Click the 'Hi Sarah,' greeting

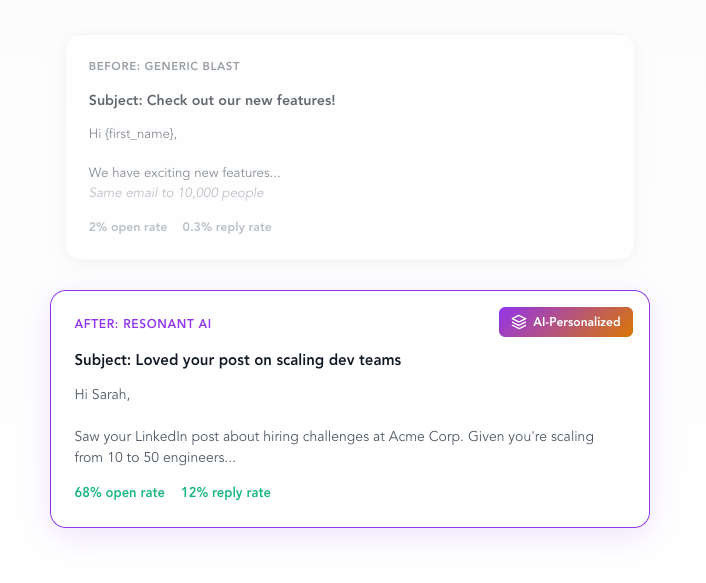click(102, 394)
